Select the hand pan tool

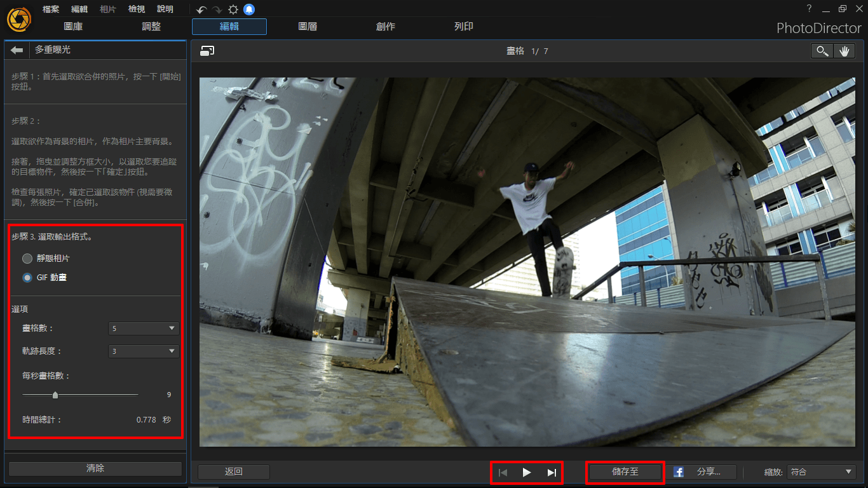[x=844, y=51]
